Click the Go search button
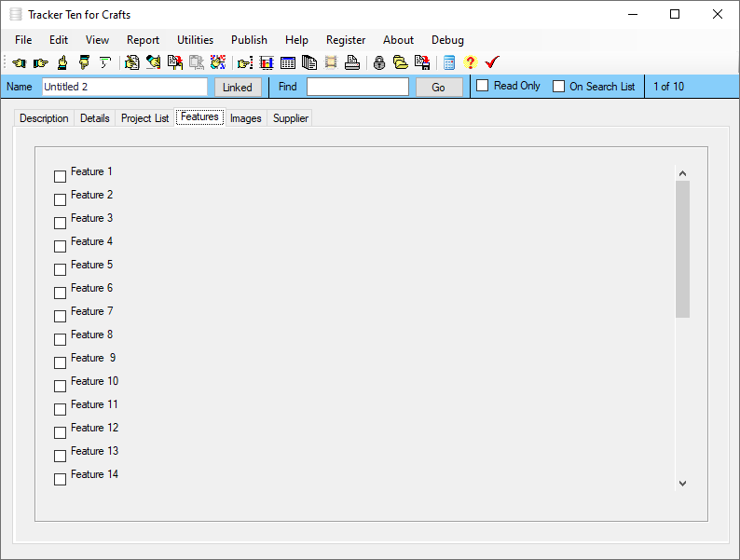This screenshot has width=740, height=560. [x=438, y=88]
